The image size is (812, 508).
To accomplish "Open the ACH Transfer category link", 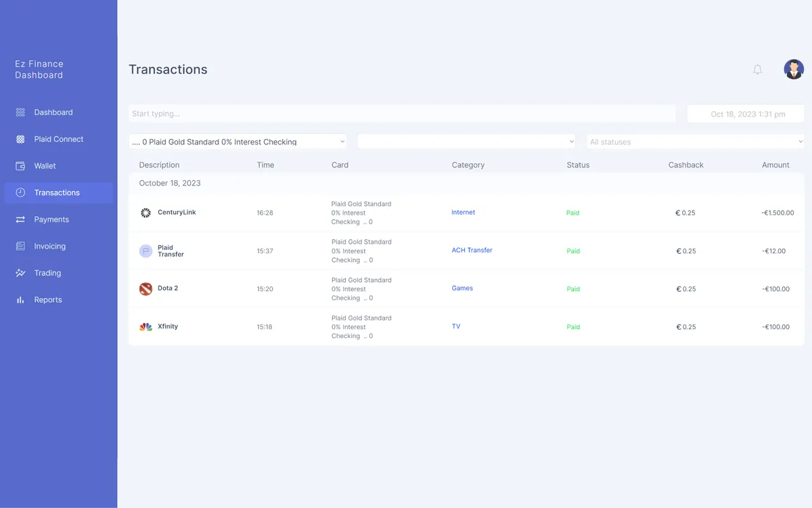I will pyautogui.click(x=472, y=250).
